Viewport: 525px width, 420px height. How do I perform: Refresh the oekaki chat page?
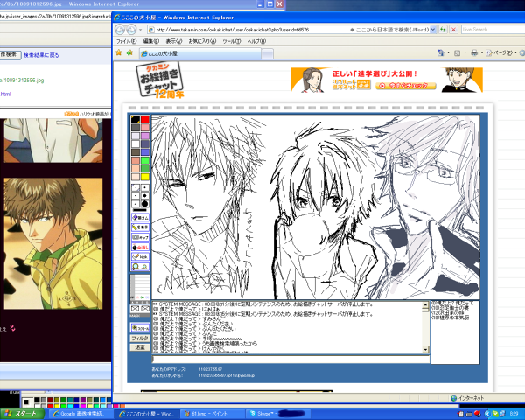coord(443,30)
